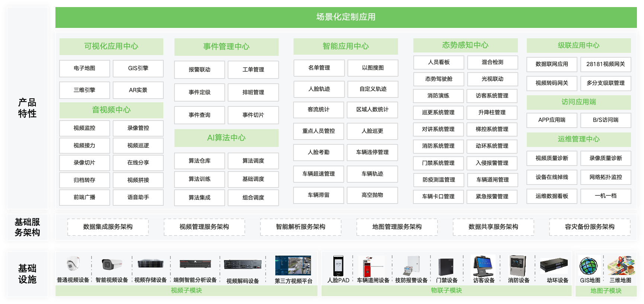Select the 数据集成服务架构 dashed box

[x=108, y=227]
